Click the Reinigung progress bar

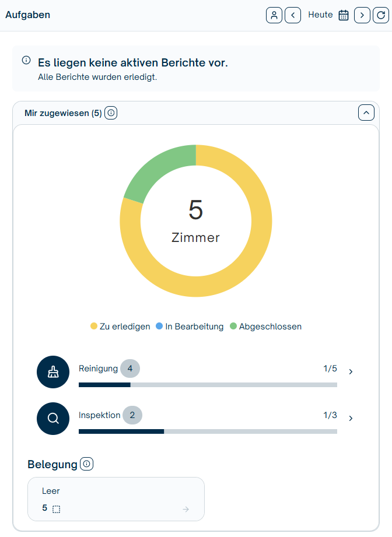click(x=208, y=385)
